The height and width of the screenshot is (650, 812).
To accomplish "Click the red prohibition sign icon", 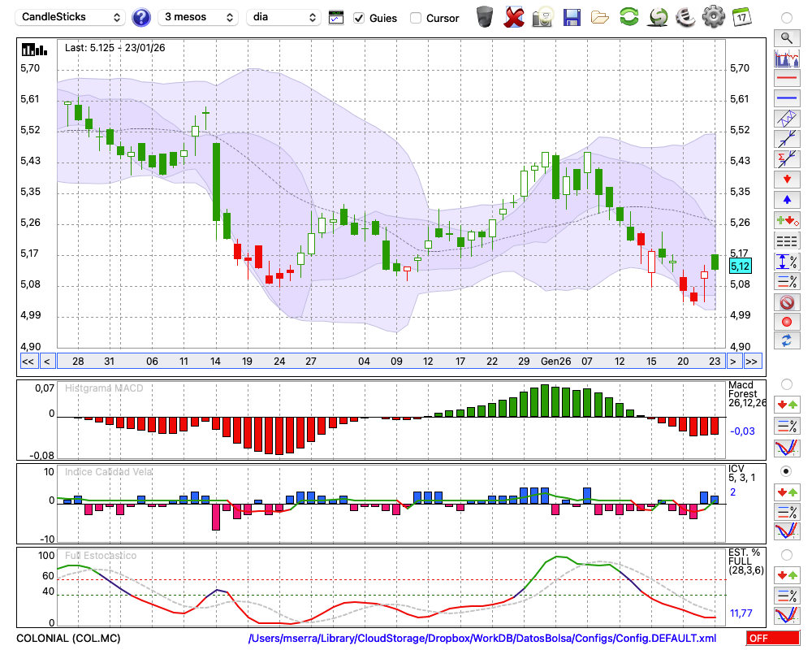I will [x=786, y=302].
